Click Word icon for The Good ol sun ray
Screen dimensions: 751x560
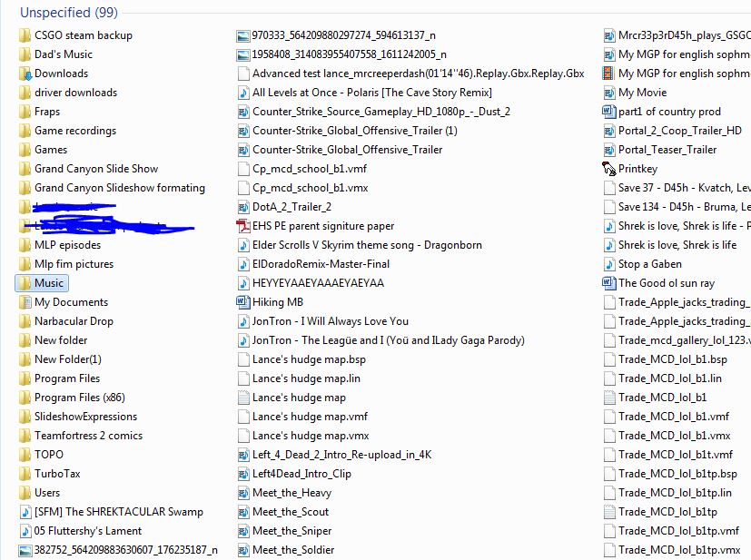point(608,283)
